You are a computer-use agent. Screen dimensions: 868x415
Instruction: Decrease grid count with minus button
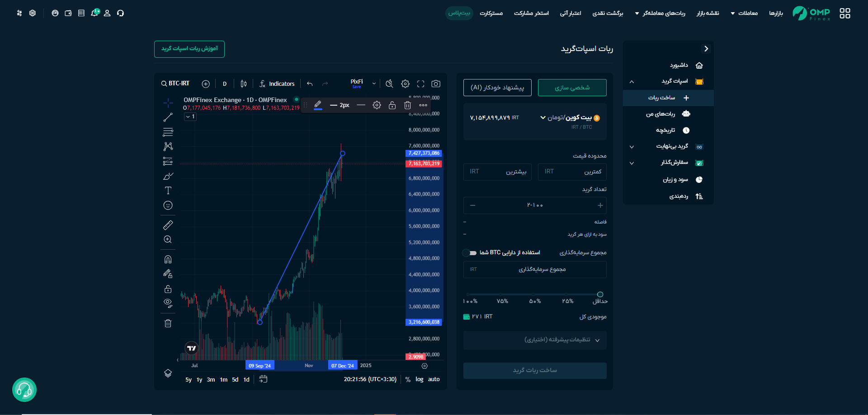(472, 205)
